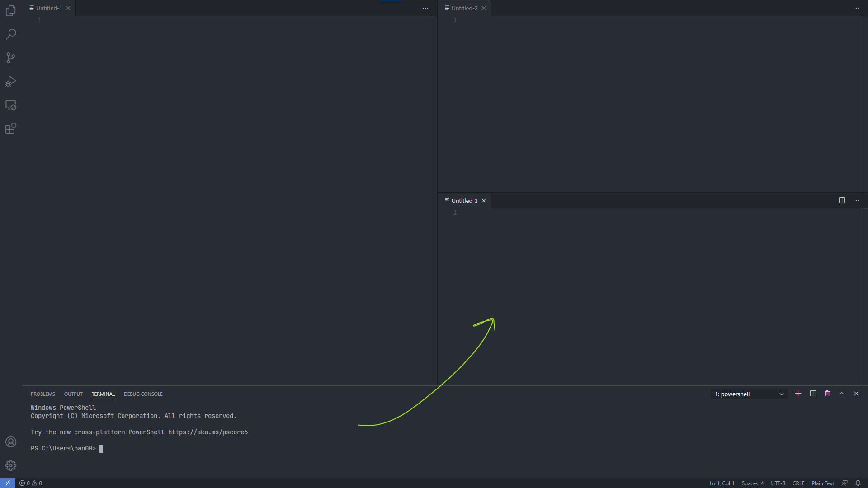Select the Untitled-1 editor tab
Viewport: 868px width, 488px height.
coord(49,8)
